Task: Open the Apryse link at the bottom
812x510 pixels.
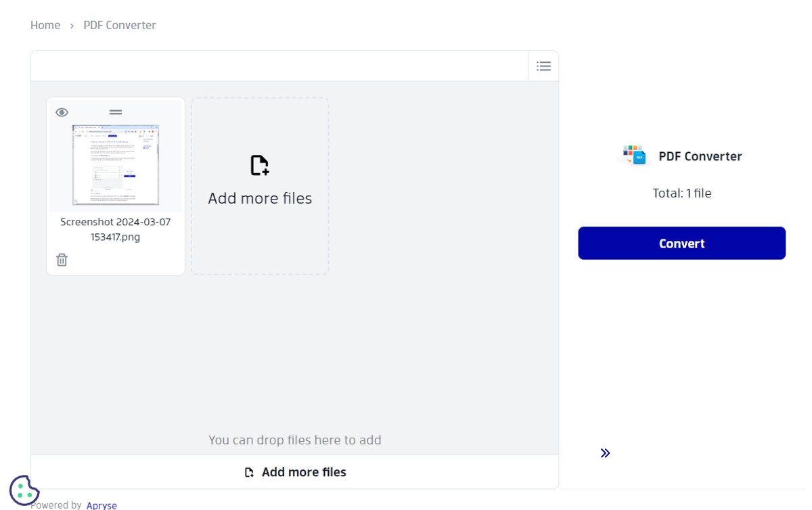Action: 101,505
